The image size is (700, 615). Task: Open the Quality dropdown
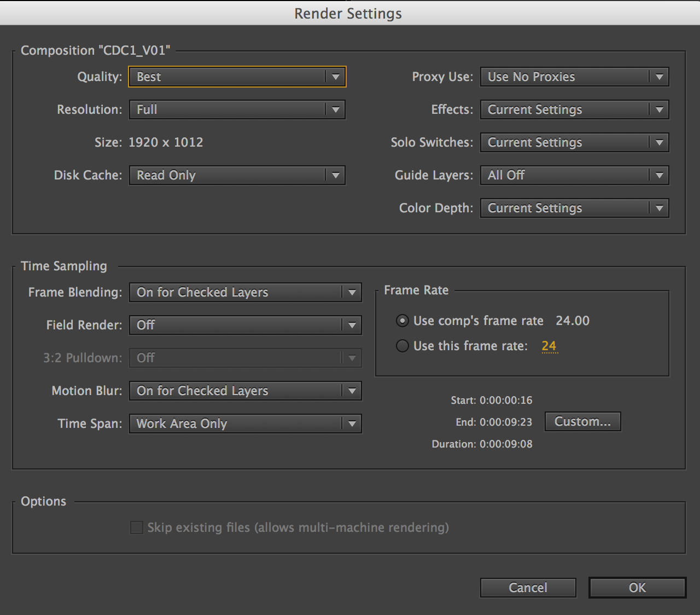[237, 77]
